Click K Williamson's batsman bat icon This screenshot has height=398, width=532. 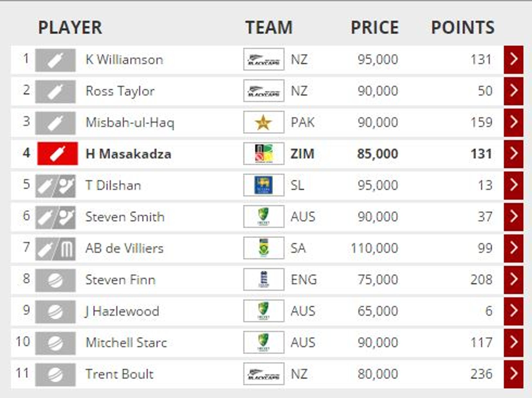point(55,60)
